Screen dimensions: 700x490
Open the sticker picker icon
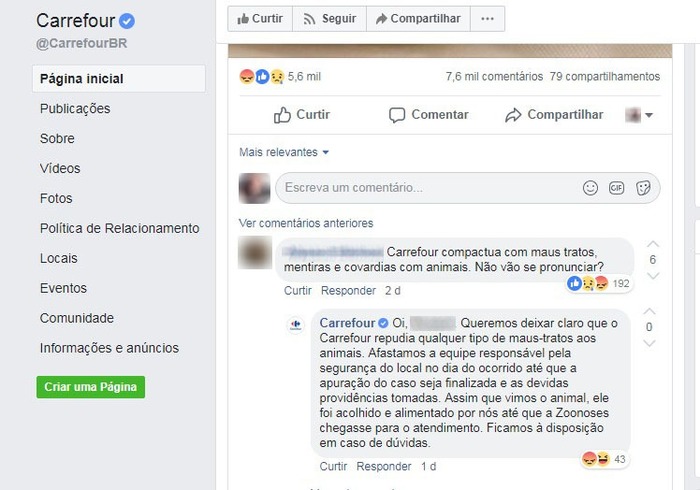[x=643, y=188]
